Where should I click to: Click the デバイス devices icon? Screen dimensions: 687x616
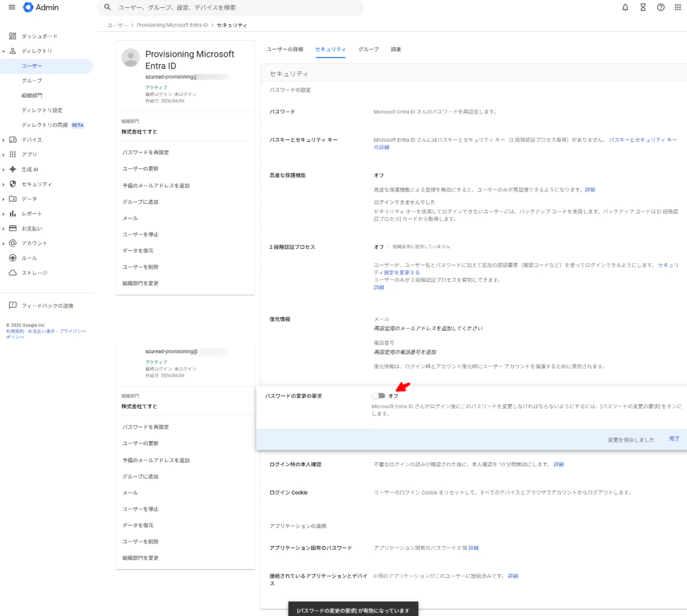pyautogui.click(x=13, y=140)
